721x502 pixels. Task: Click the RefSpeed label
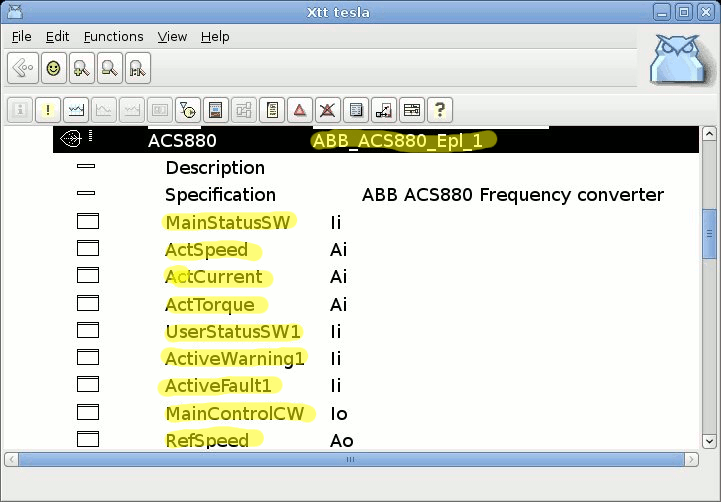207,440
